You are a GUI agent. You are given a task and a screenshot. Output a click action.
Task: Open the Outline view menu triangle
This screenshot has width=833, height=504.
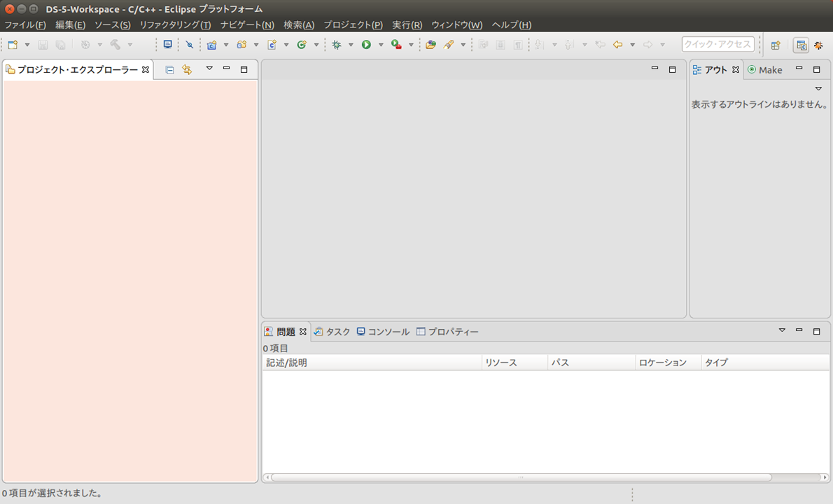[x=819, y=89]
